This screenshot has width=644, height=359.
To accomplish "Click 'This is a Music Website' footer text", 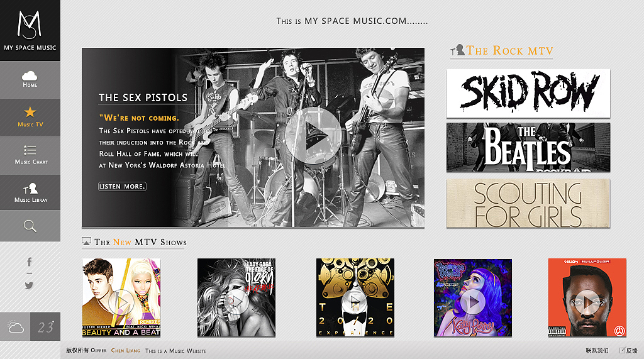I will (176, 351).
